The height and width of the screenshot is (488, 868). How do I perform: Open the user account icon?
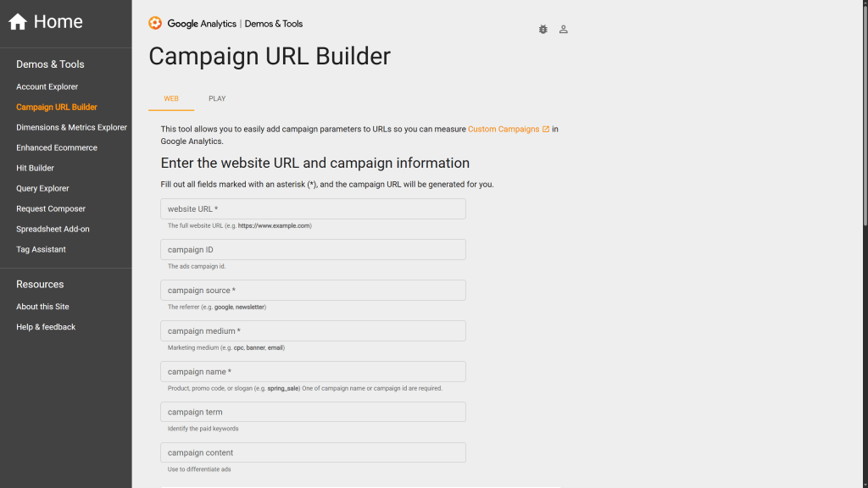click(x=564, y=29)
